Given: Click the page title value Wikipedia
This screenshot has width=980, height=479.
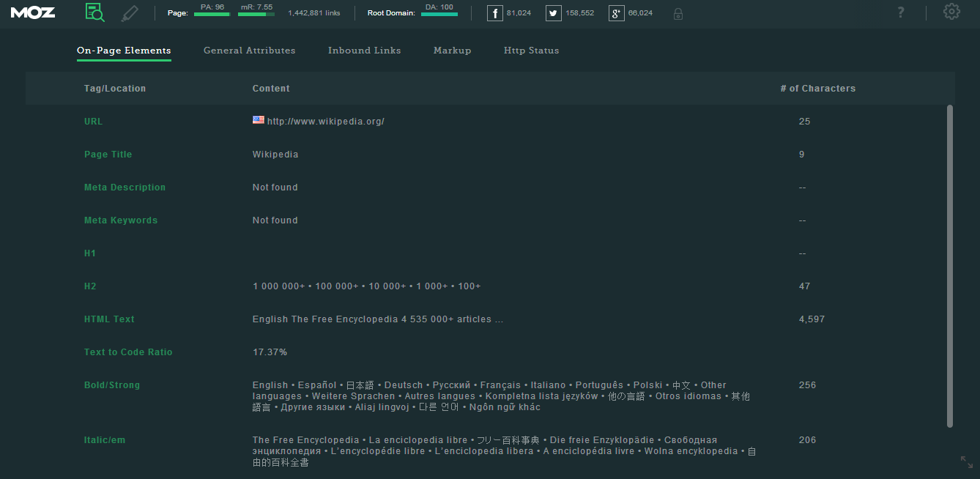Looking at the screenshot, I should [275, 155].
